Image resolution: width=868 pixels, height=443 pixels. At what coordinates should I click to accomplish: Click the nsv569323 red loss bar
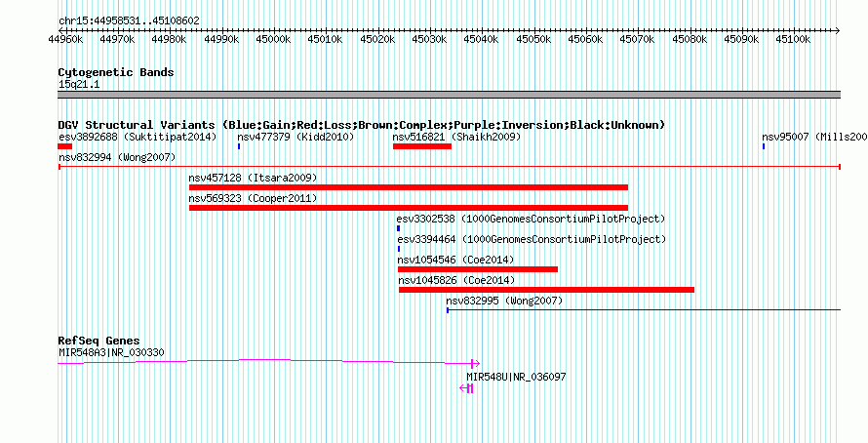point(409,208)
